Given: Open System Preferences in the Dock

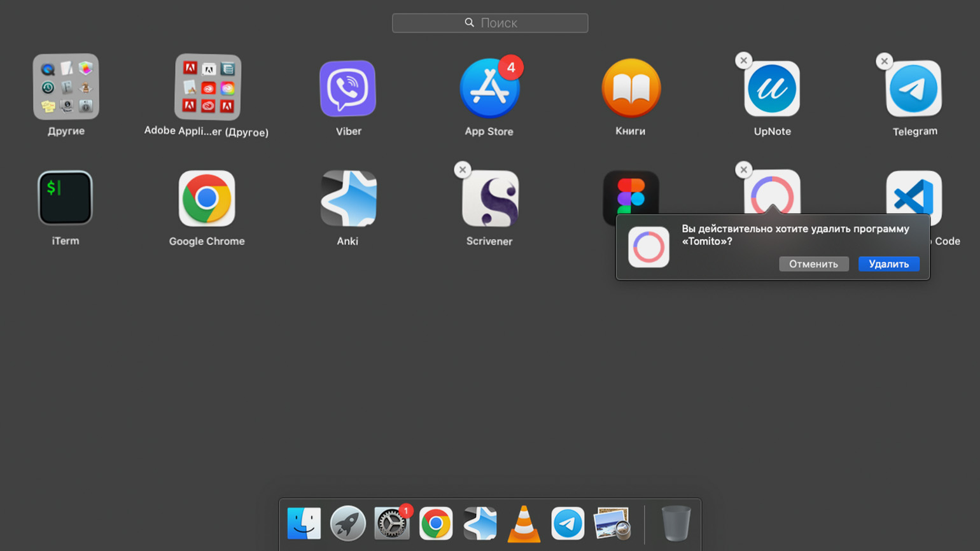Looking at the screenshot, I should point(392,524).
